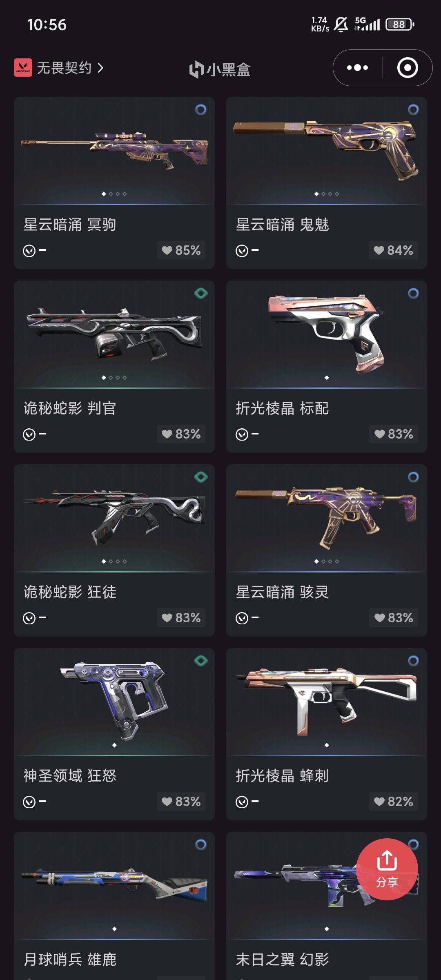Open the 星云暗涌 骇灵 skin title
The width and height of the screenshot is (441, 980).
coord(282,592)
